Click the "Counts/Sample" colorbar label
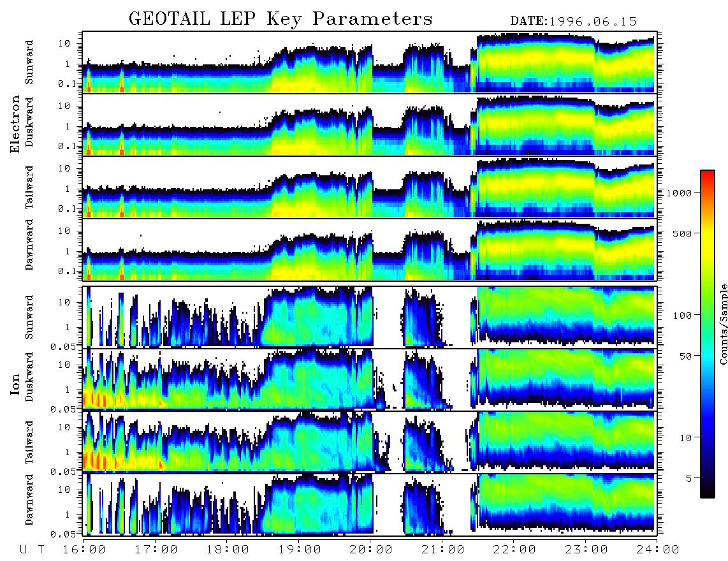The width and height of the screenshot is (728, 561). tap(723, 324)
